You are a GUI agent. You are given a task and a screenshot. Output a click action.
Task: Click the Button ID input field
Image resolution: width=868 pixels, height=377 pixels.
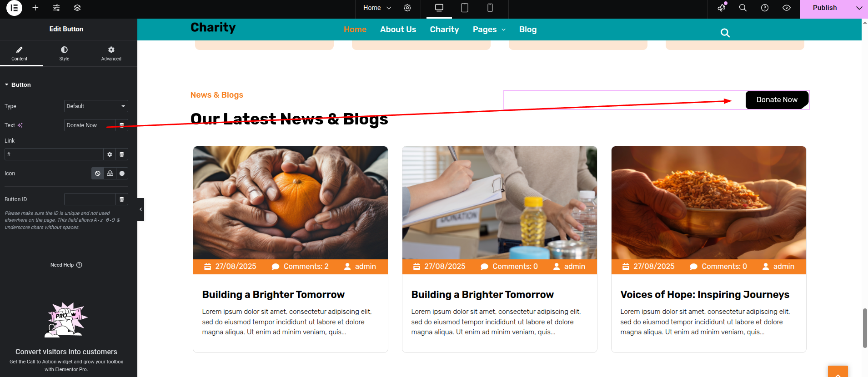coord(90,199)
